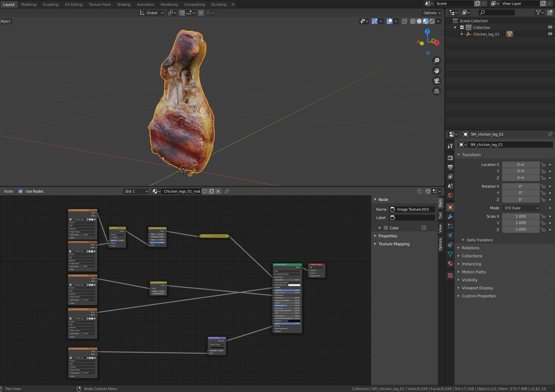Image resolution: width=555 pixels, height=392 pixels.
Task: Open the Node menu in node editor
Action: click(9, 191)
